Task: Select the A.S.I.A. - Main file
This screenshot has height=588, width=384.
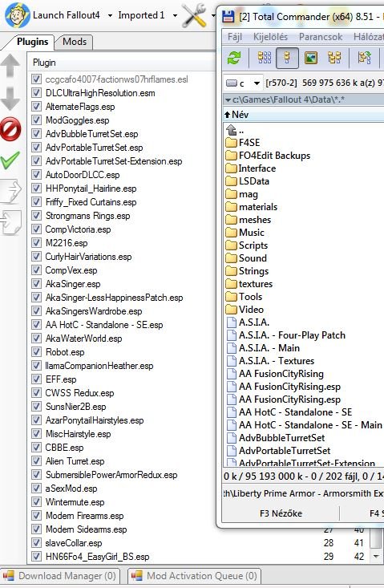Action: click(x=269, y=348)
